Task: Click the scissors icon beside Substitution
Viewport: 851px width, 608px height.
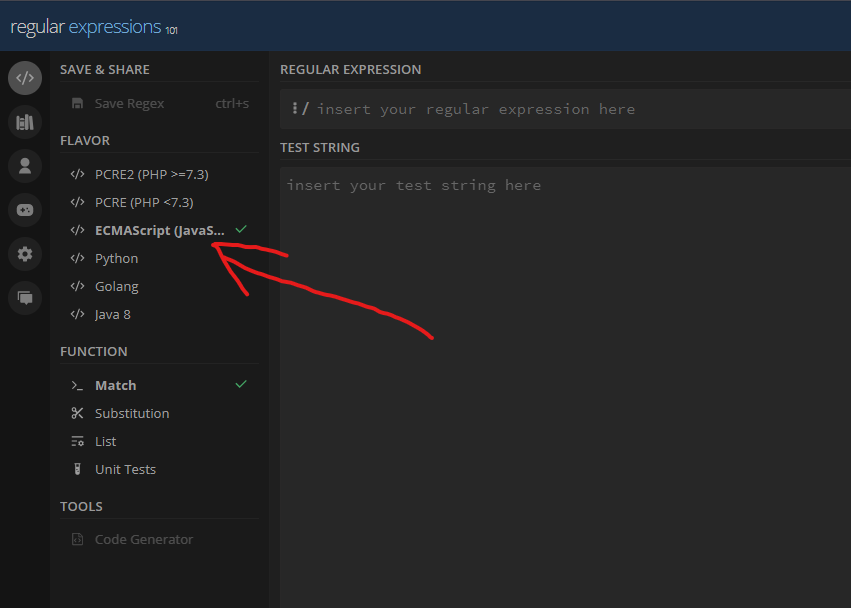Action: pos(78,414)
